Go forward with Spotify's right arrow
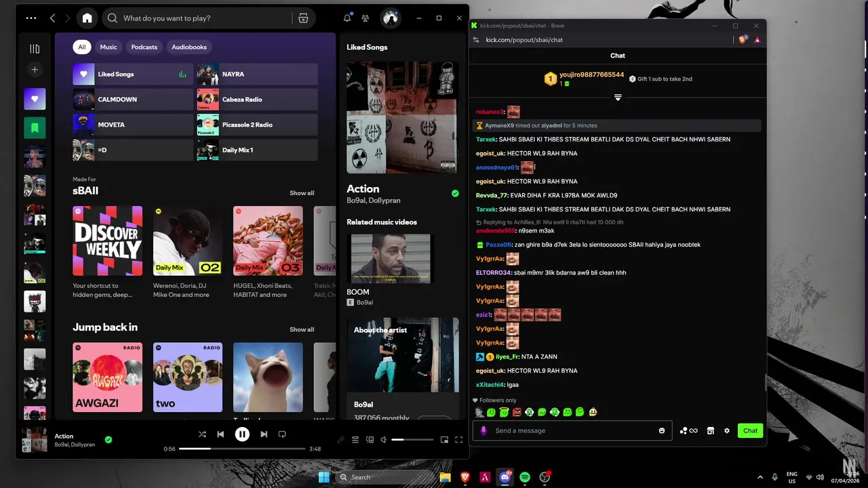Viewport: 868px width, 488px height. pyautogui.click(x=68, y=18)
